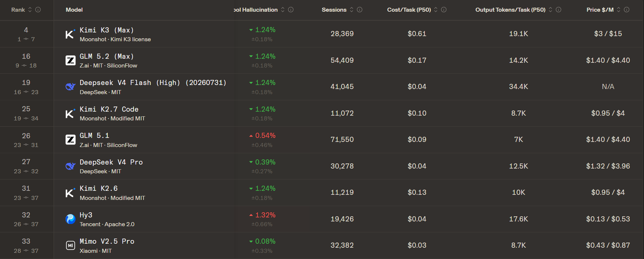
Task: Click the GLM 5.2 (Max) Z.ai logo
Action: point(70,60)
